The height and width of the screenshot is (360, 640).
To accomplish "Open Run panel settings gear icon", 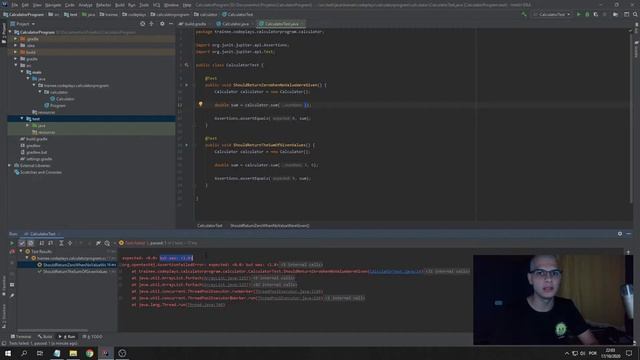I will coord(620,234).
